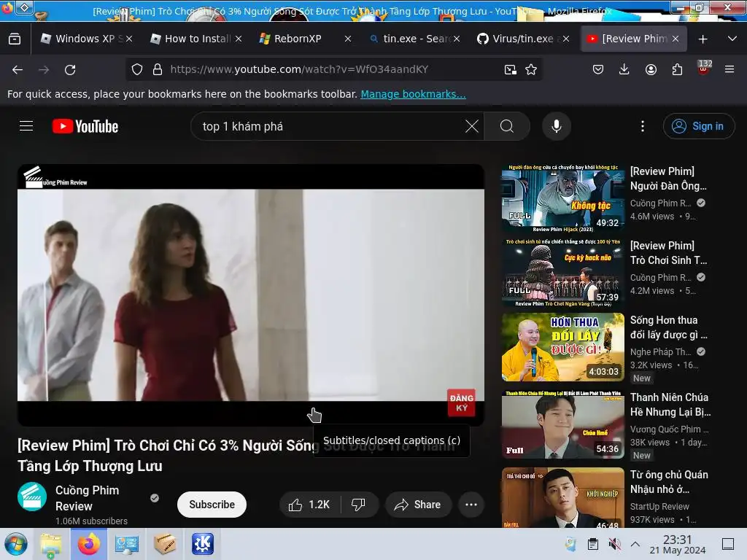This screenshot has width=747, height=560.
Task: Like the video with 1.2K
Action: click(309, 505)
